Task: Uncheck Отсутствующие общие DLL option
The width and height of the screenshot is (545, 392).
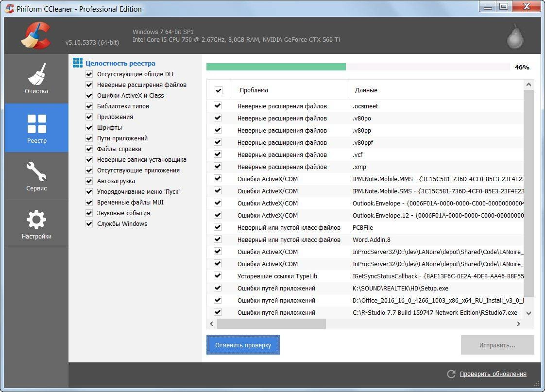Action: click(x=89, y=74)
